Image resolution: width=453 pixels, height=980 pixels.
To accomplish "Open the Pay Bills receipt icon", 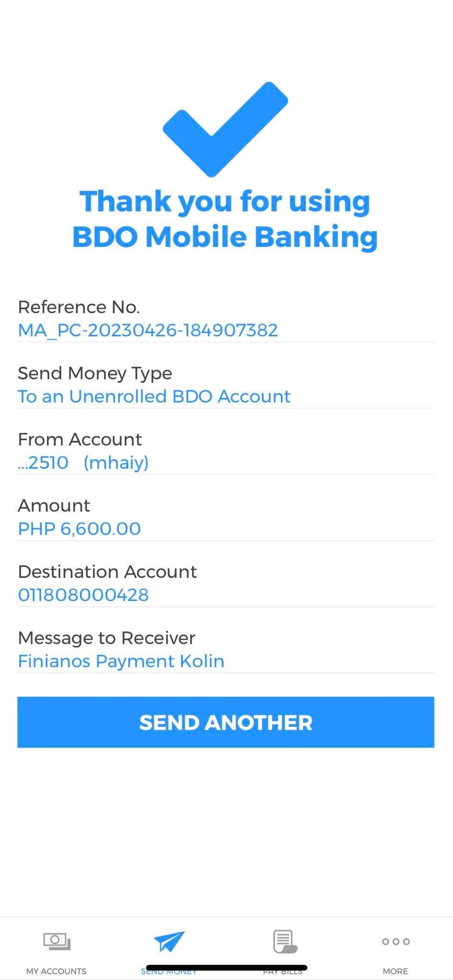I will coord(284,941).
